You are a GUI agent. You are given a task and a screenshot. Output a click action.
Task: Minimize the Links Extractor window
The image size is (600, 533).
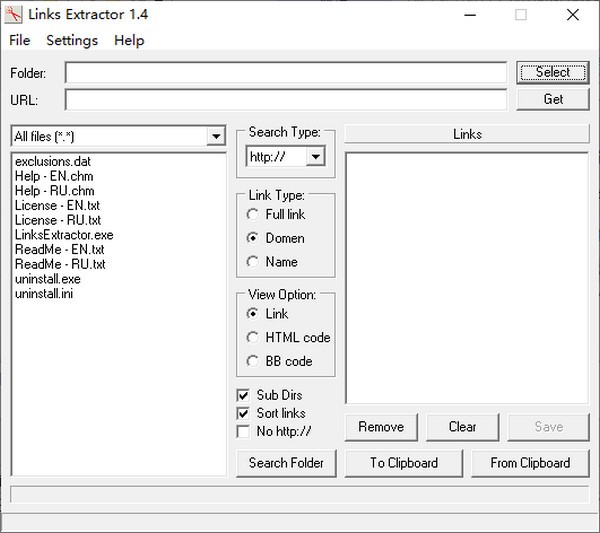coord(470,15)
